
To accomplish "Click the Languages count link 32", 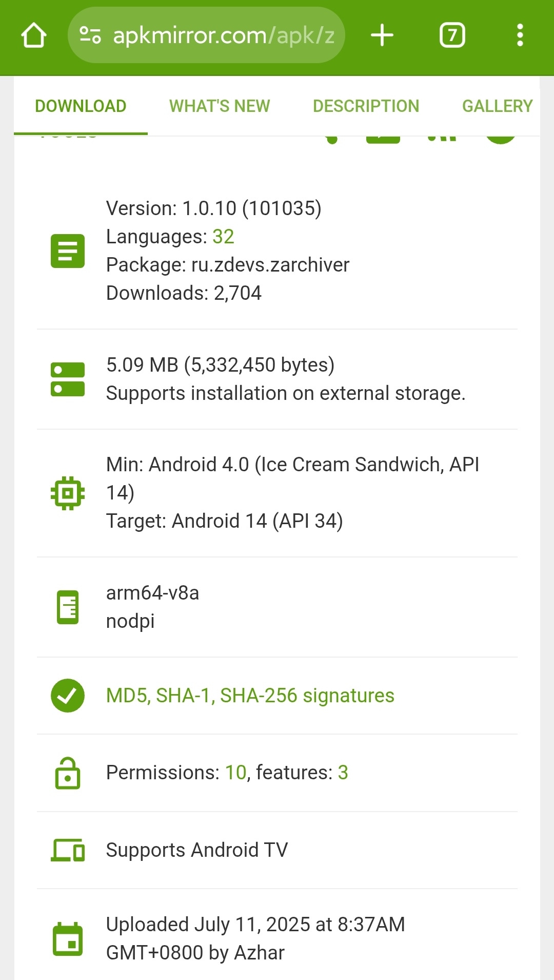I will (223, 237).
